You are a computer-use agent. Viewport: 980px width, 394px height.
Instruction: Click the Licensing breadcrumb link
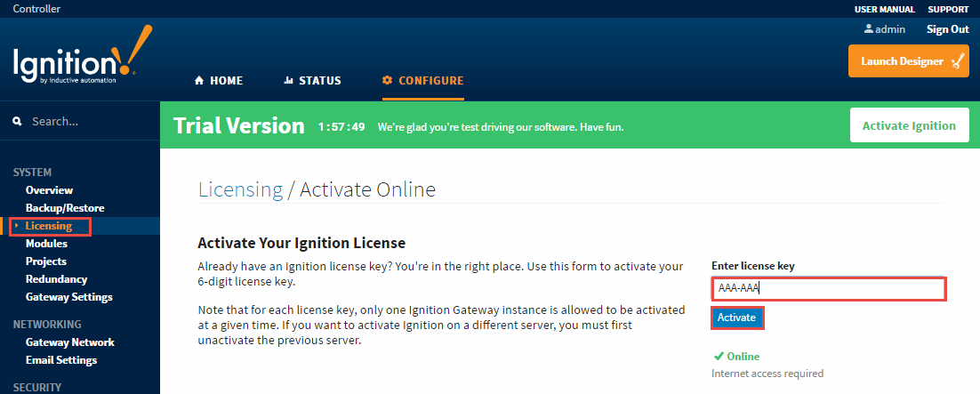pyautogui.click(x=239, y=189)
